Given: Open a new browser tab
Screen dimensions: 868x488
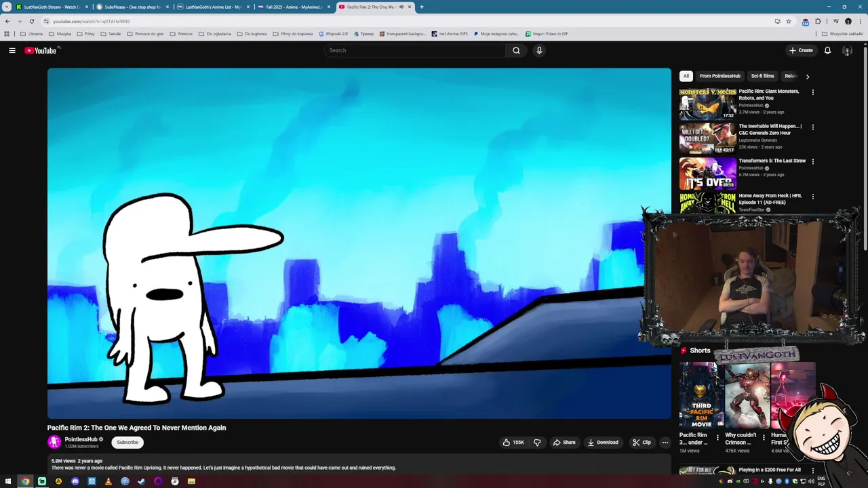Looking at the screenshot, I should (x=422, y=7).
